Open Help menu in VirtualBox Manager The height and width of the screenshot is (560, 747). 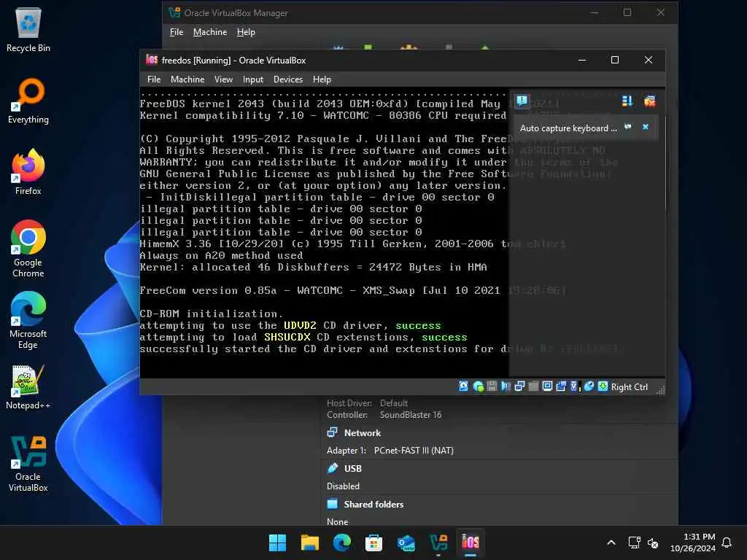click(246, 32)
